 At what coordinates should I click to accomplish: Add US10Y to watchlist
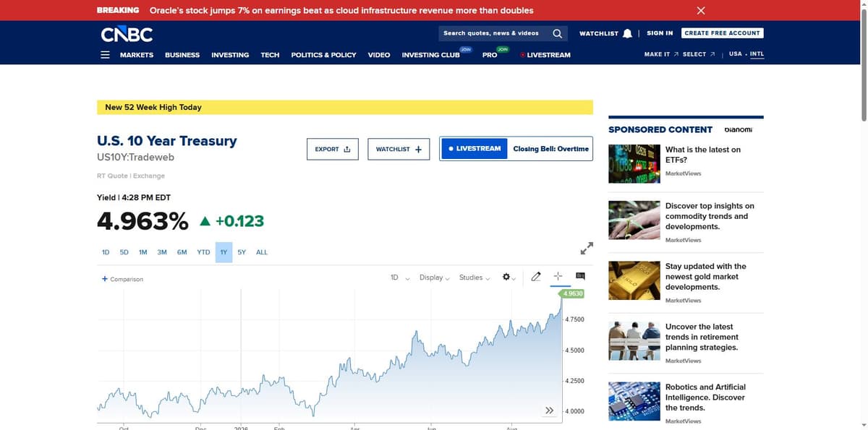[399, 149]
